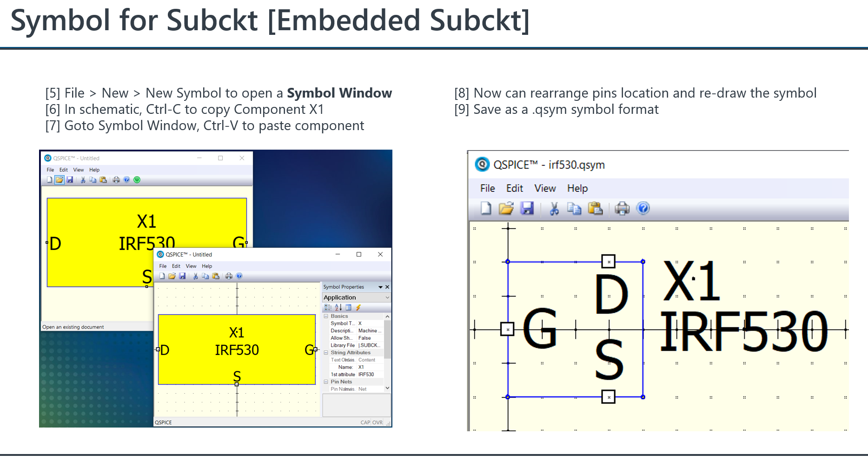Image resolution: width=868 pixels, height=461 pixels.
Task: Click Paste clipboard icon in irf530.qsym window
Action: [596, 208]
